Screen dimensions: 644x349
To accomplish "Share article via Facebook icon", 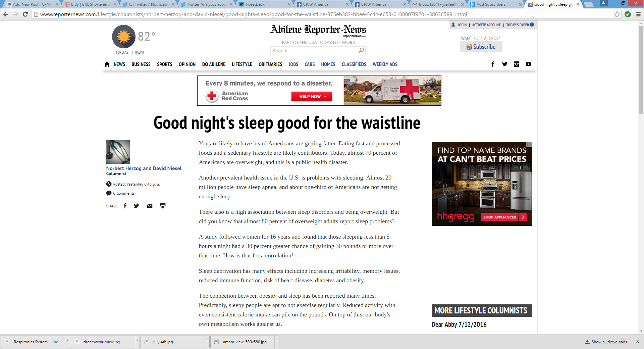I will [125, 206].
